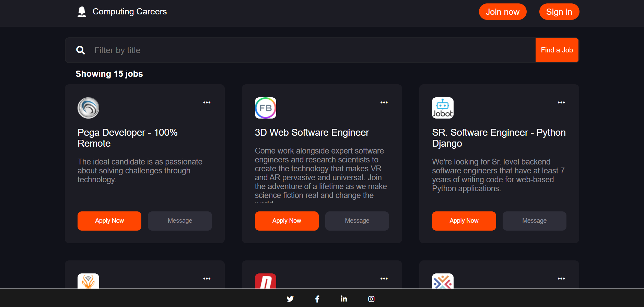This screenshot has width=644, height=307.
Task: Open the Instagram link in footer
Action: click(x=371, y=299)
